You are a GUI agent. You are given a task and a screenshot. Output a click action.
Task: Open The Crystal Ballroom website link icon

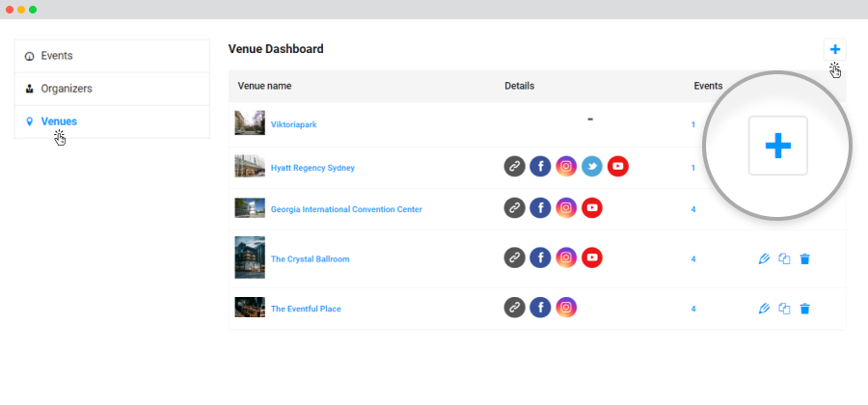click(514, 257)
